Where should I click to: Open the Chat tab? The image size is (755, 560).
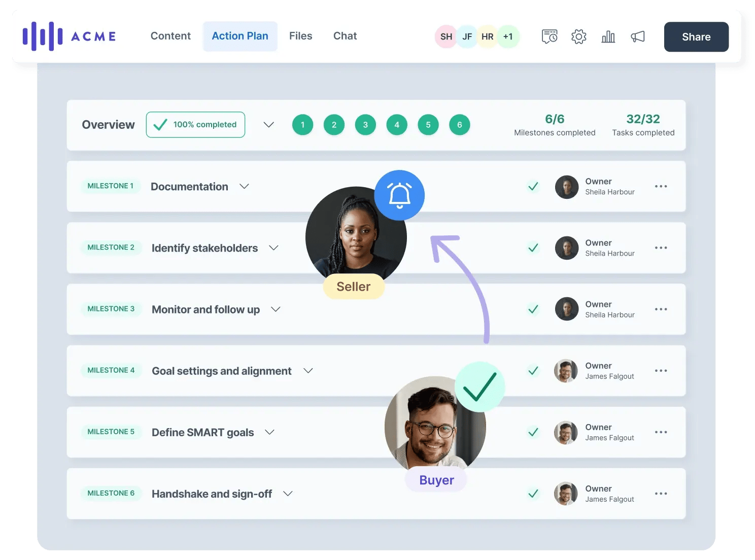click(345, 36)
